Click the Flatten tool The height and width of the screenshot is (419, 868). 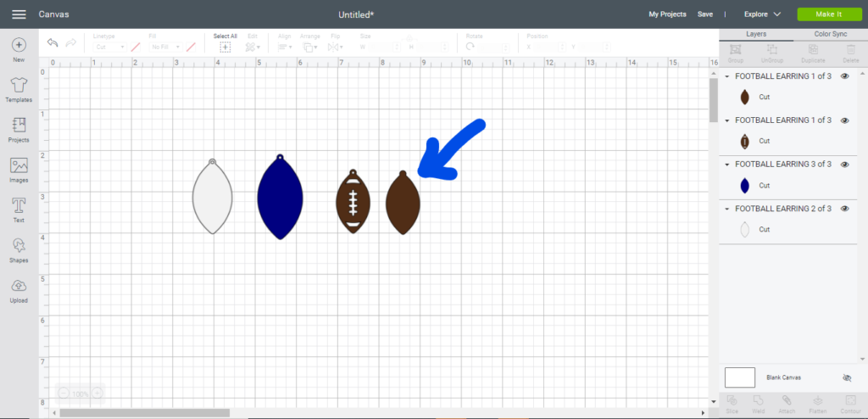click(x=818, y=405)
